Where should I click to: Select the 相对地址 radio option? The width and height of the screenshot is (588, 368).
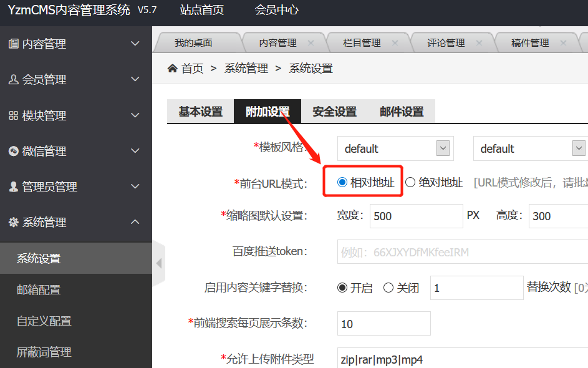click(x=342, y=183)
